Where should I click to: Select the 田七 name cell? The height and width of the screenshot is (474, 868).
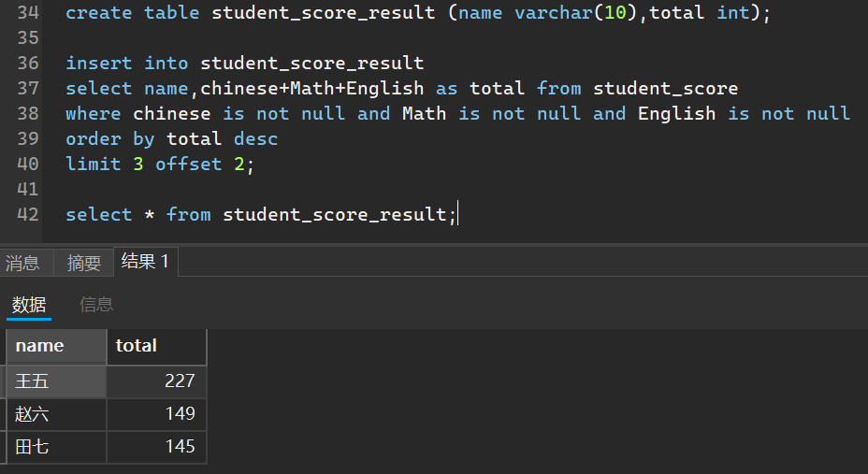point(56,447)
